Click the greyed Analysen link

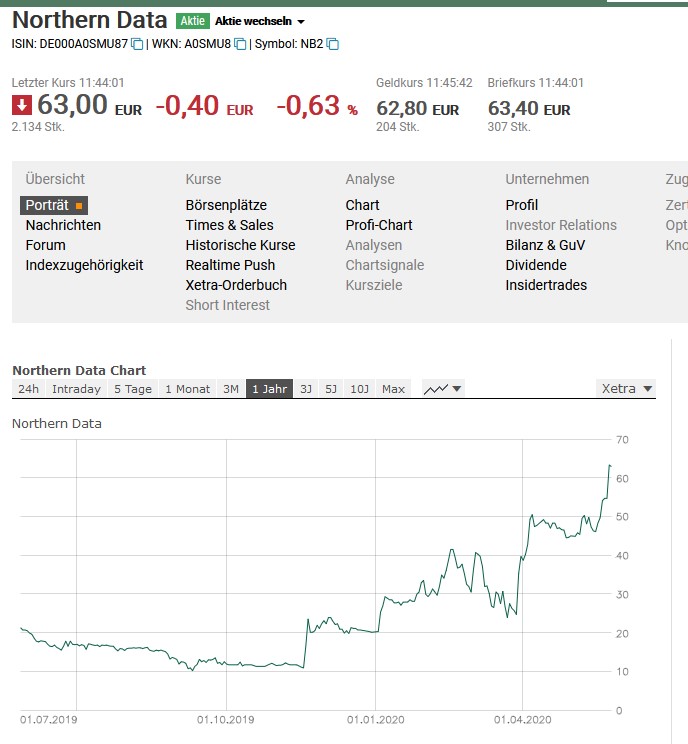pyautogui.click(x=373, y=245)
